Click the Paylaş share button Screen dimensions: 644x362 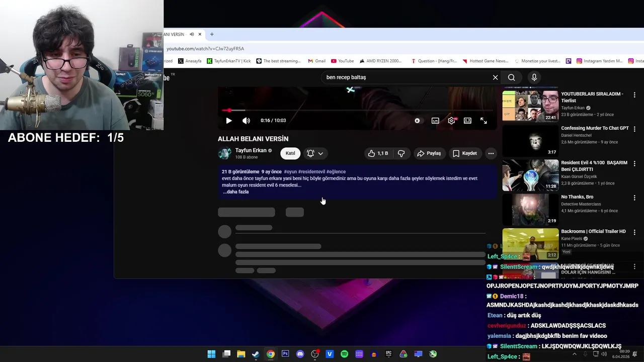pyautogui.click(x=429, y=153)
